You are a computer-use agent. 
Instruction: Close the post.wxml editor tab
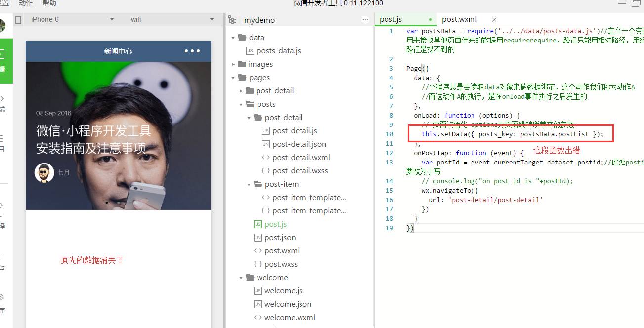494,19
